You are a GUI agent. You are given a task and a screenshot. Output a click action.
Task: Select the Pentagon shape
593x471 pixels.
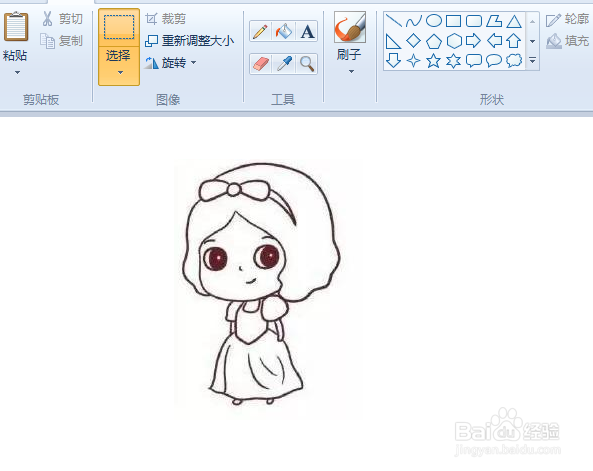[434, 41]
